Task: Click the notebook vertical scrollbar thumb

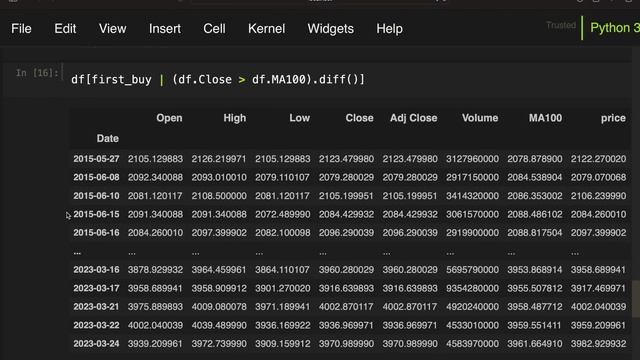Action: click(636, 298)
